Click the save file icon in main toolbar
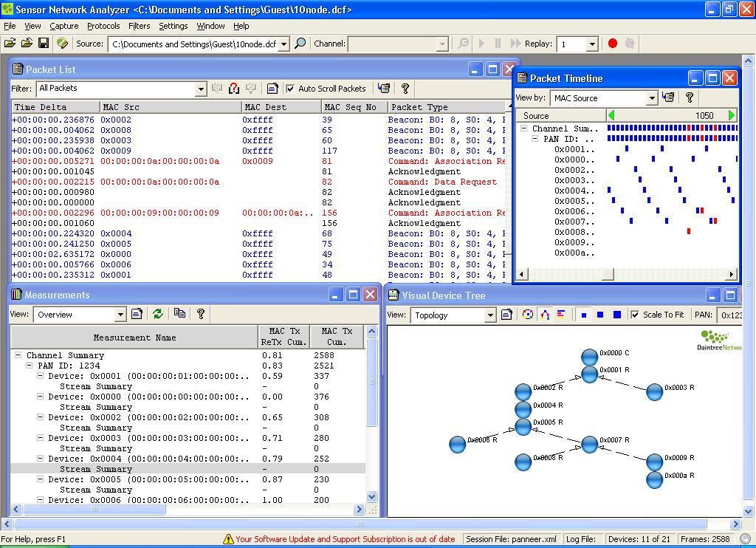Viewport: 756px width, 548px height. pos(44,44)
